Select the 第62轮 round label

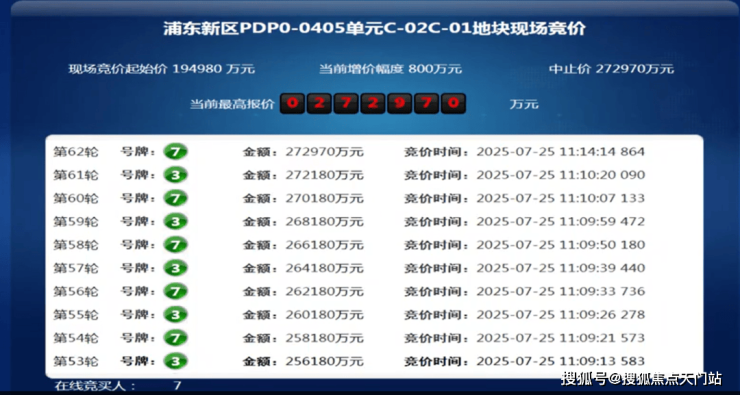point(76,152)
